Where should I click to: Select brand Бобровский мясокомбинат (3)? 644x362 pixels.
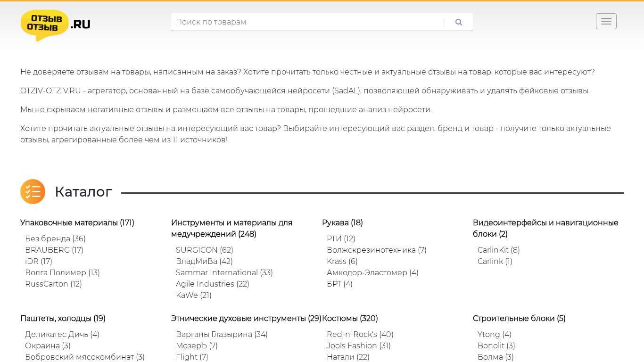click(x=85, y=357)
